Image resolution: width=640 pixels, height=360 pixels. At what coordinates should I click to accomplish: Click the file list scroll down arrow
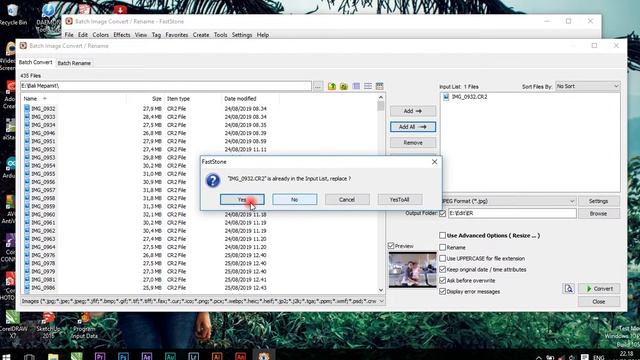[x=381, y=290]
